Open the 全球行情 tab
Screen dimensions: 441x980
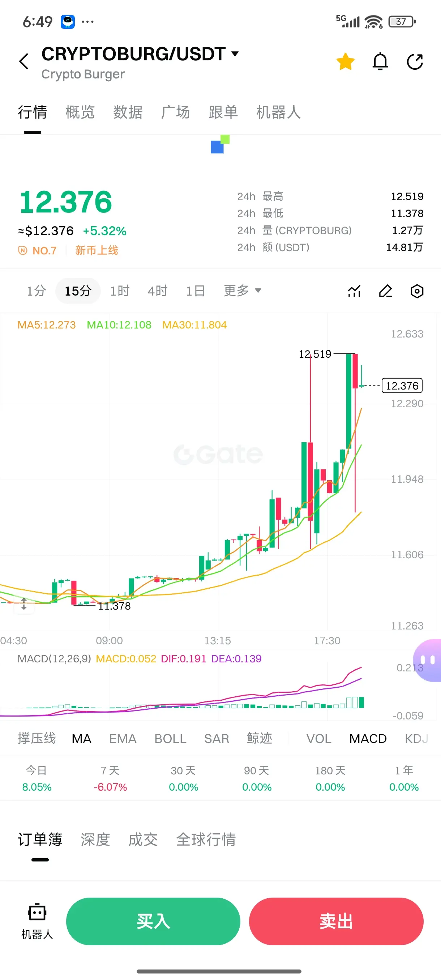pyautogui.click(x=206, y=840)
